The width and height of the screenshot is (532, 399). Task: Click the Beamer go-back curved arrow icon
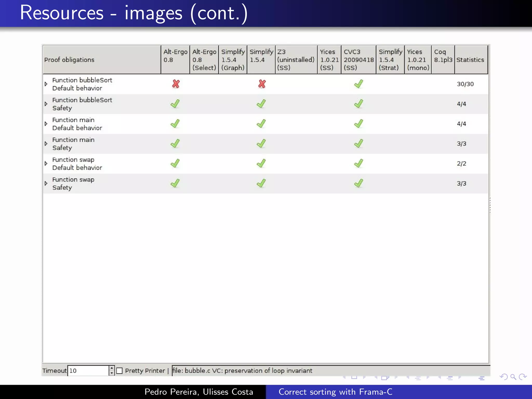click(504, 377)
